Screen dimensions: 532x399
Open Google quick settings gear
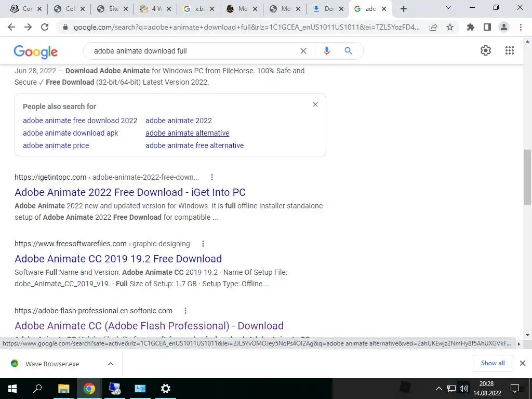pyautogui.click(x=486, y=50)
